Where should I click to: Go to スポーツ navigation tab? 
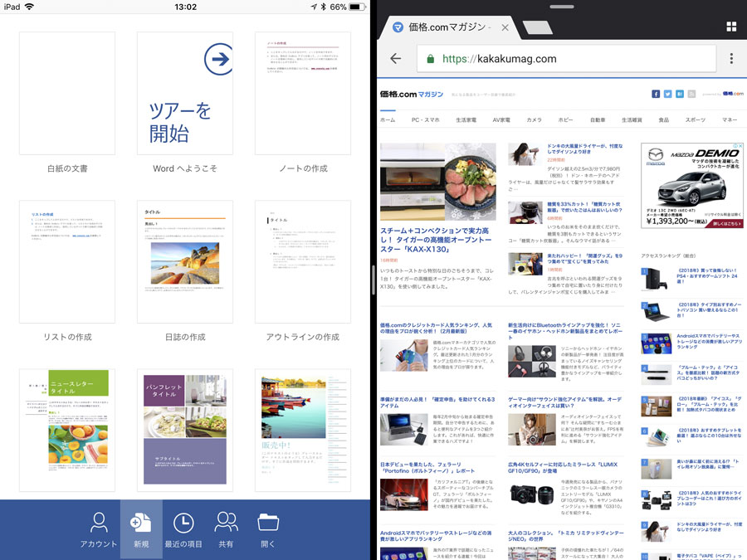(x=696, y=120)
